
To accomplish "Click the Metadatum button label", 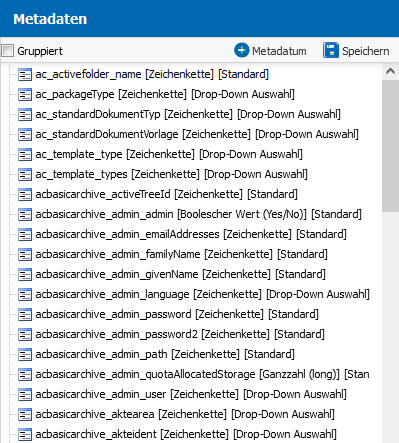I will (x=279, y=51).
